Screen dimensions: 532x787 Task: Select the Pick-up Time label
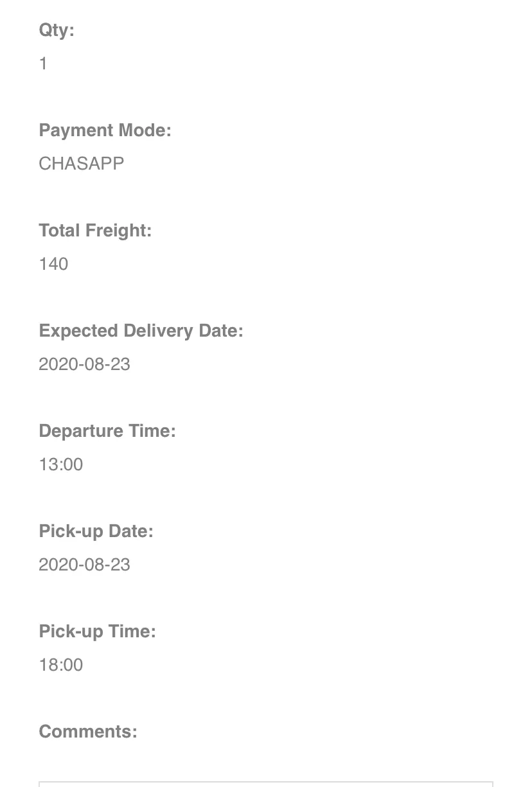(97, 632)
